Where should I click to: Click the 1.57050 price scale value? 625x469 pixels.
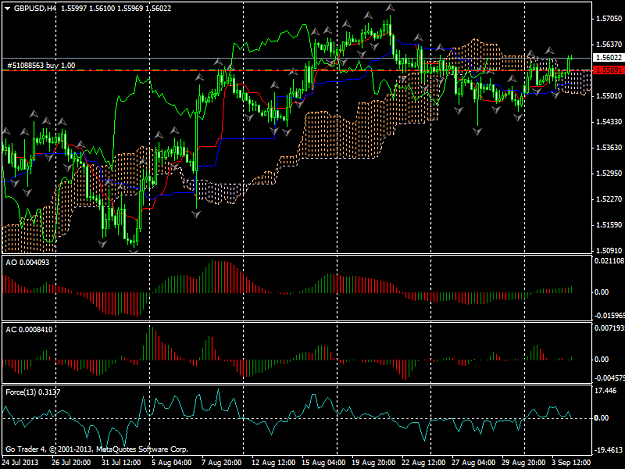click(609, 19)
